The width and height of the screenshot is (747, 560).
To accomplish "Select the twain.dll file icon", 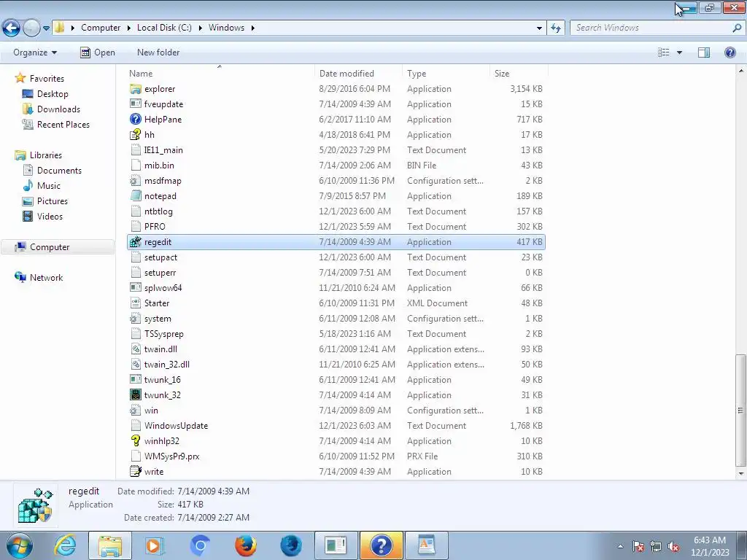I will [x=135, y=349].
